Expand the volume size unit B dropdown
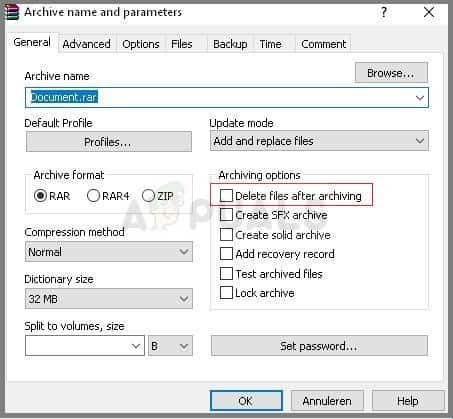453x419 pixels. tap(170, 346)
